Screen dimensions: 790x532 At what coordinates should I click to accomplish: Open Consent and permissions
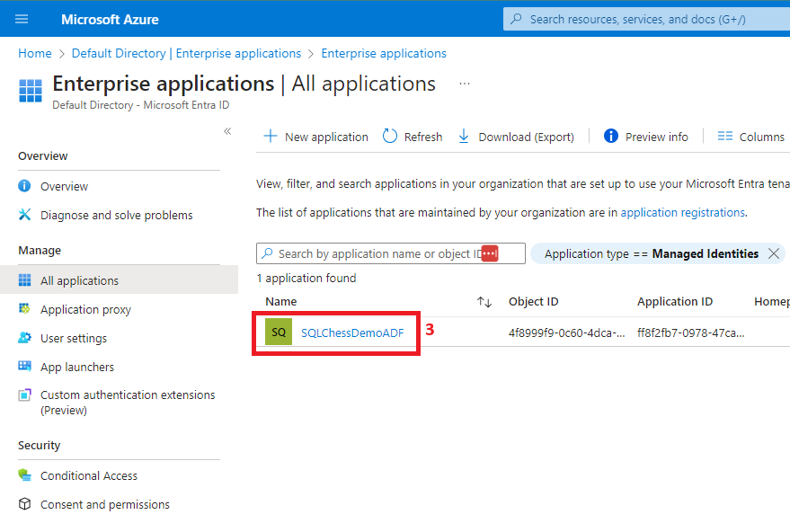coord(105,504)
